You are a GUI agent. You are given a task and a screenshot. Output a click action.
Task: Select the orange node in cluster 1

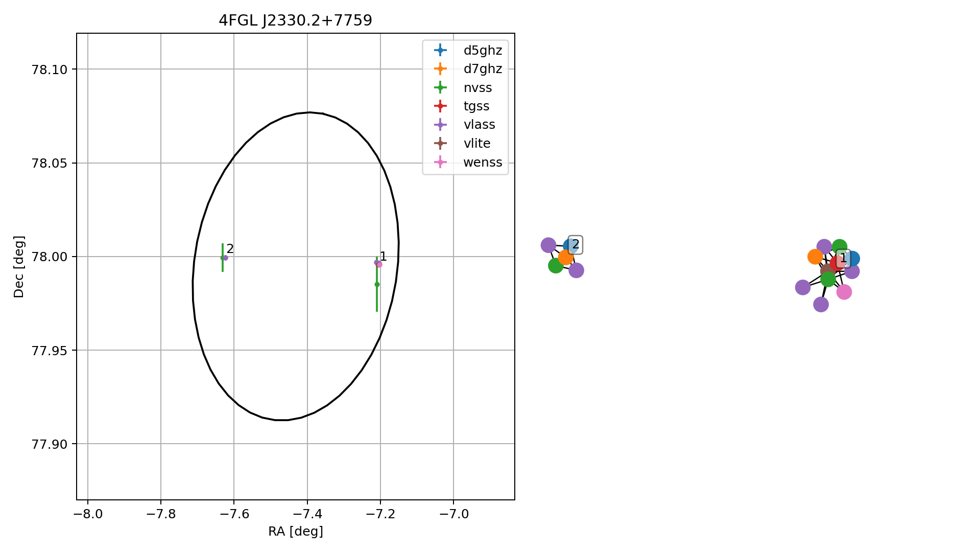pos(815,257)
